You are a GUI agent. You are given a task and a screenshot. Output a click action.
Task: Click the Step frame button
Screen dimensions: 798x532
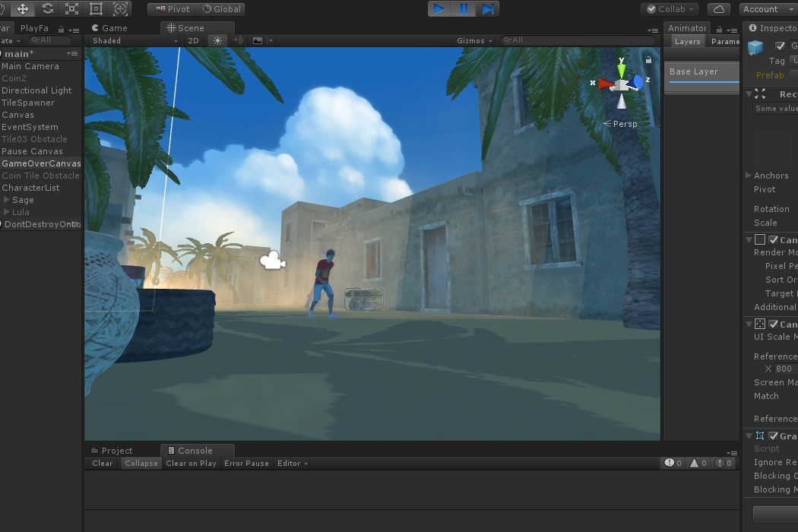[488, 9]
